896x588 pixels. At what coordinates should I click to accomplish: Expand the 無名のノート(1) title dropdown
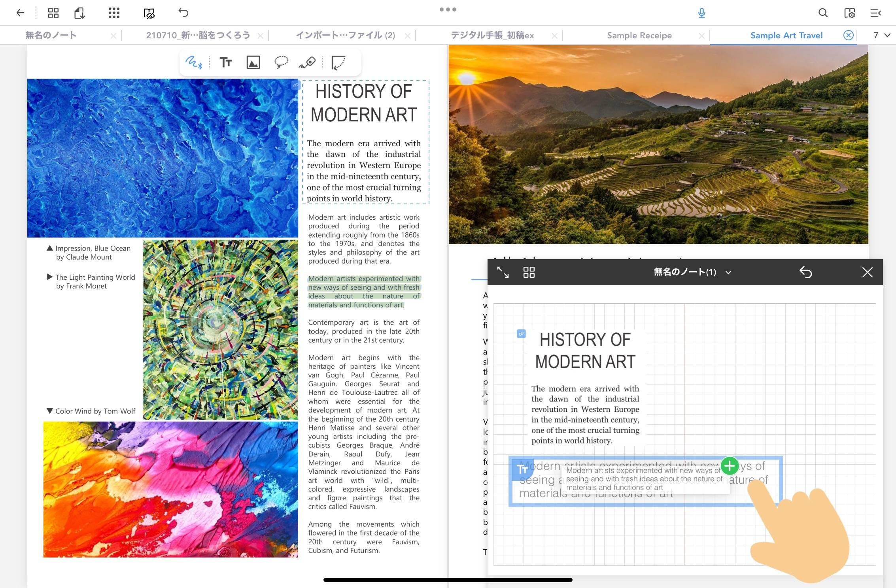point(728,272)
